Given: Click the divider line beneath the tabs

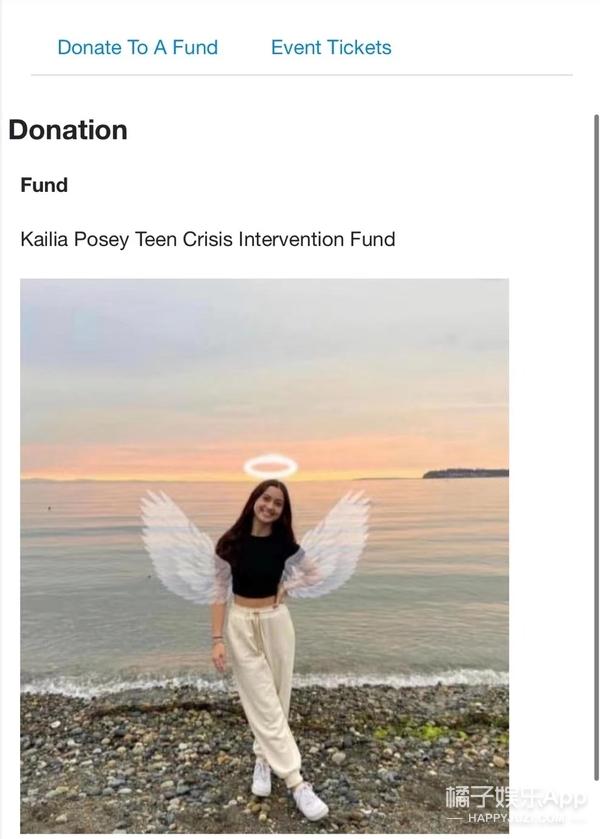Looking at the screenshot, I should [x=301, y=75].
